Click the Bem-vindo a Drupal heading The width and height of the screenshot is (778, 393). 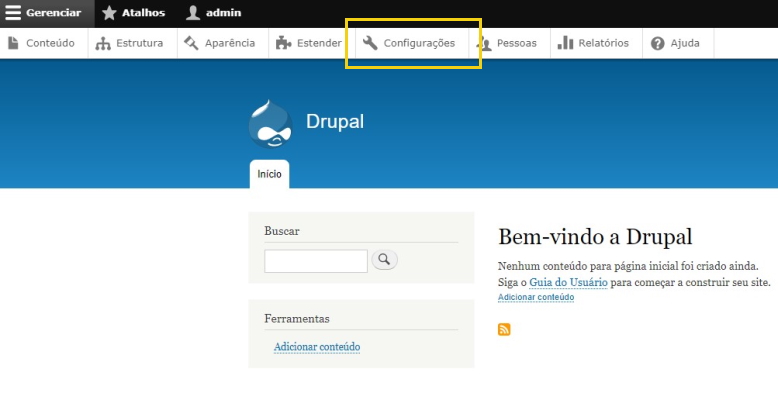[595, 237]
